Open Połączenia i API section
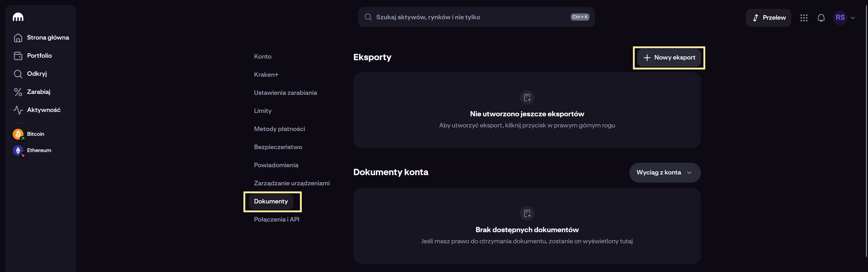This screenshot has height=272, width=868. pos(276,219)
